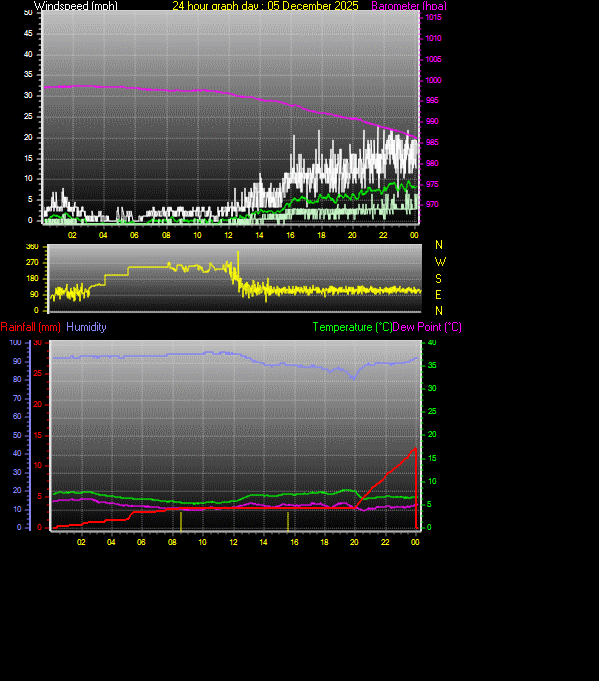Click the 50 humidity scale value
This screenshot has height=681, width=599.
click(17, 435)
